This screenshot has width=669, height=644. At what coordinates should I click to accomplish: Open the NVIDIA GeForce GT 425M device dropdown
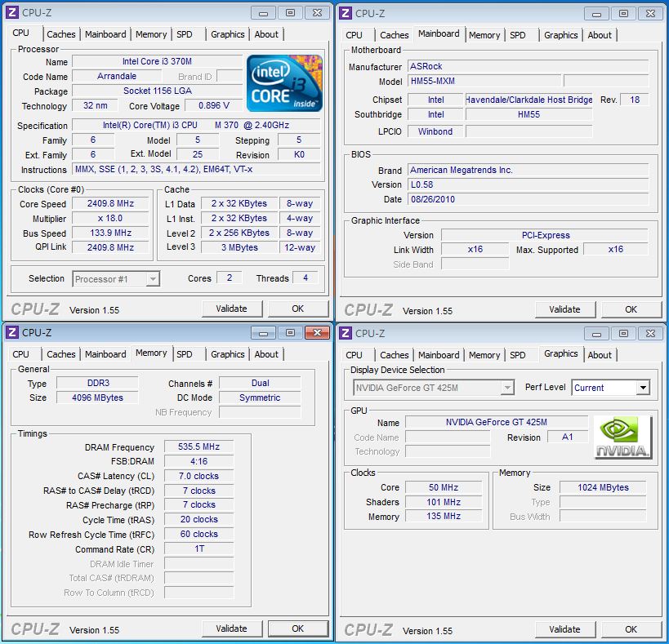click(x=507, y=388)
